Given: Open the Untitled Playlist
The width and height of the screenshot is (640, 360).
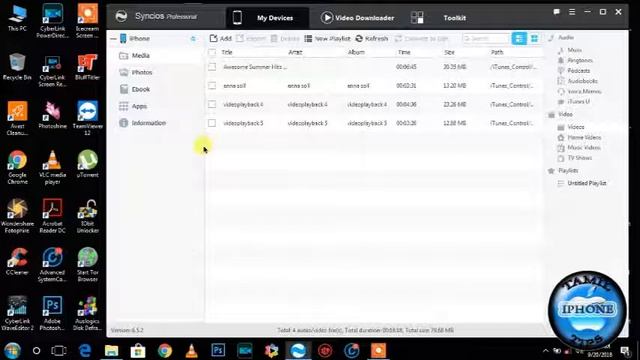Looking at the screenshot, I should click(582, 183).
